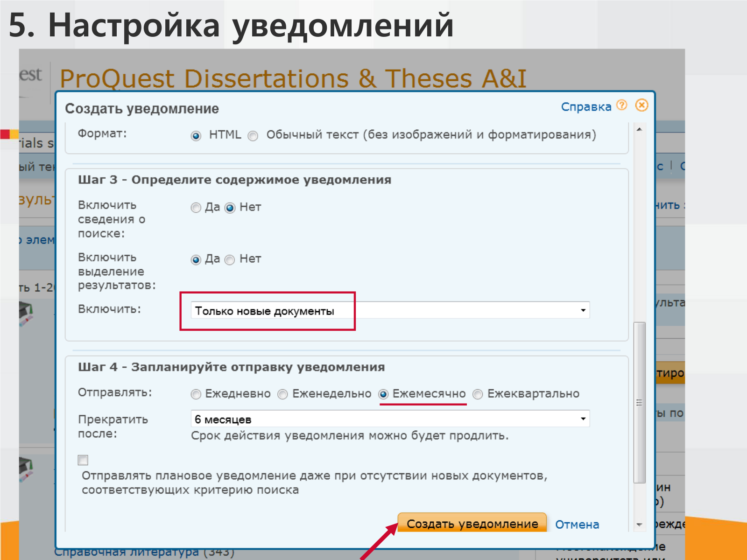
Task: Select Ежедневно sending frequency
Action: point(196,394)
